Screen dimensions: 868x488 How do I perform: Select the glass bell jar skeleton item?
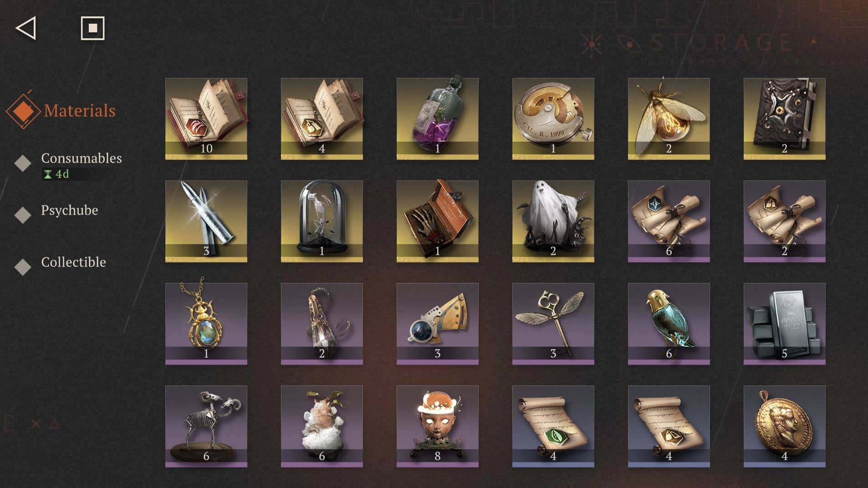coord(322,221)
